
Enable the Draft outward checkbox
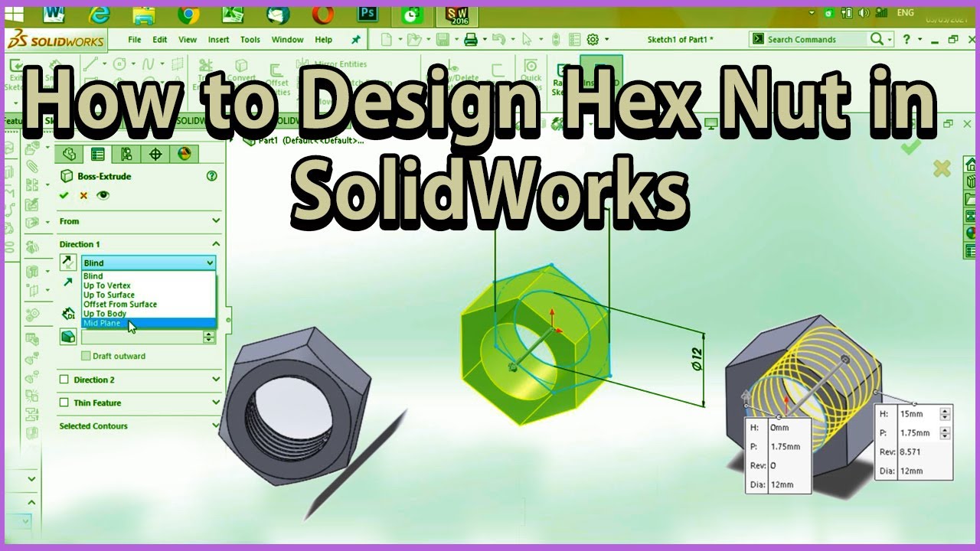tap(86, 356)
